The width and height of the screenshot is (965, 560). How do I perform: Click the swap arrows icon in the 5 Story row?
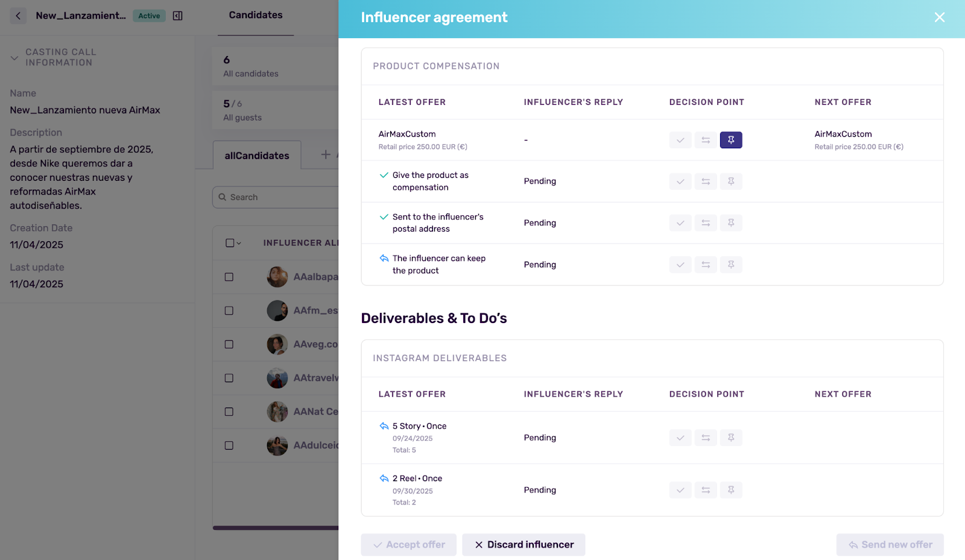point(705,438)
